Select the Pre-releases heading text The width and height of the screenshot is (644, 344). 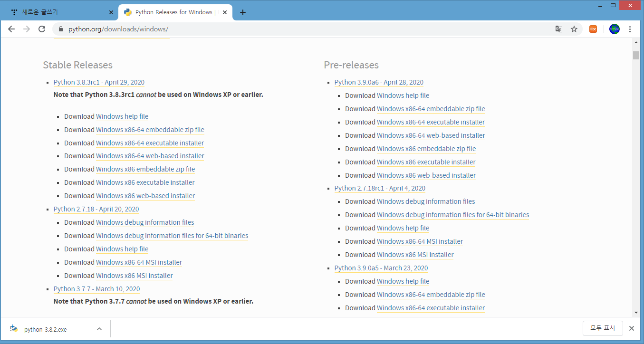[x=351, y=65]
